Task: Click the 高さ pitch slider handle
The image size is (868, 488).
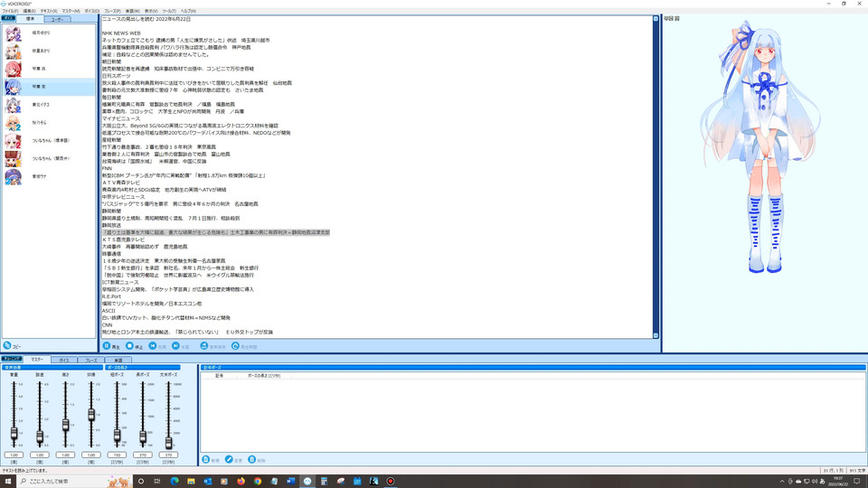Action: pyautogui.click(x=65, y=425)
